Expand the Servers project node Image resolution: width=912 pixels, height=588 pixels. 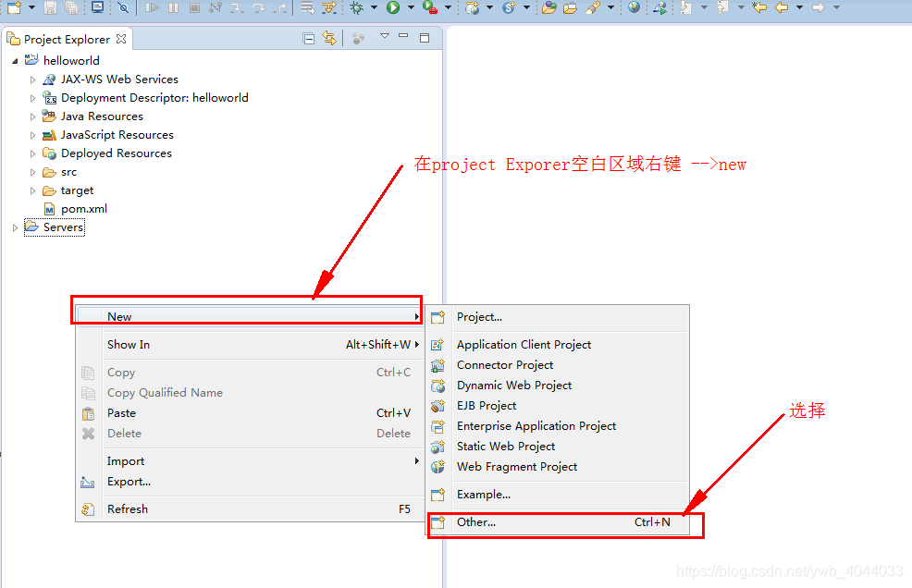click(x=15, y=227)
